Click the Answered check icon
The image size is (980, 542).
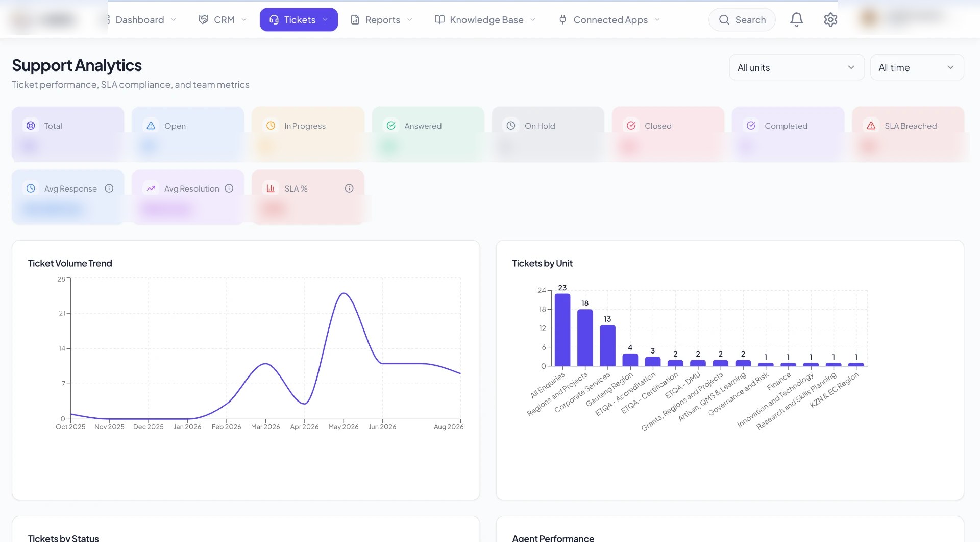tap(391, 125)
